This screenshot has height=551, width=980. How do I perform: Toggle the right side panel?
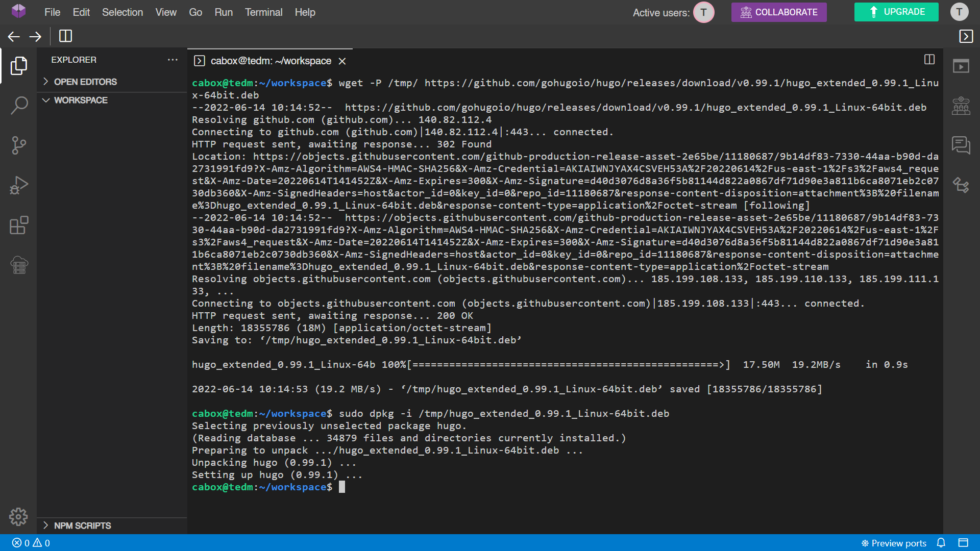point(966,36)
